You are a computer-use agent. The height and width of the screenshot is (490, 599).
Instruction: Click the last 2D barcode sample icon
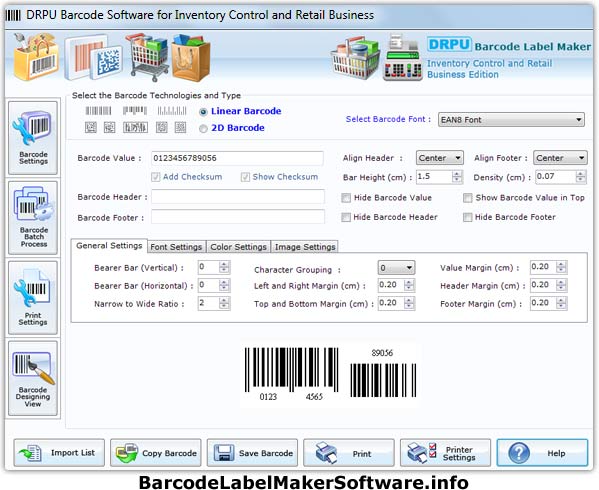pos(180,127)
